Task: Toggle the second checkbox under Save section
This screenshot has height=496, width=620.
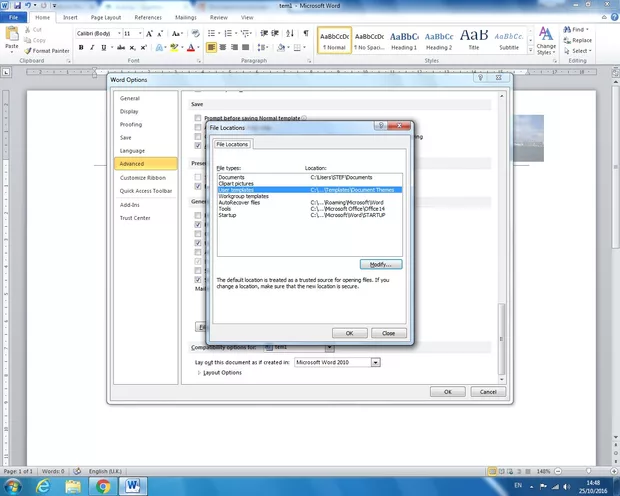Action: (198, 127)
